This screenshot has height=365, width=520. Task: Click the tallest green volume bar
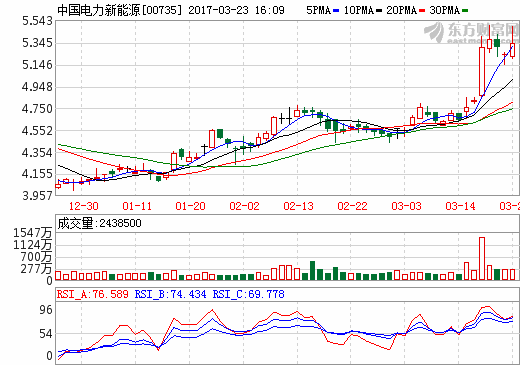pyautogui.click(x=312, y=270)
